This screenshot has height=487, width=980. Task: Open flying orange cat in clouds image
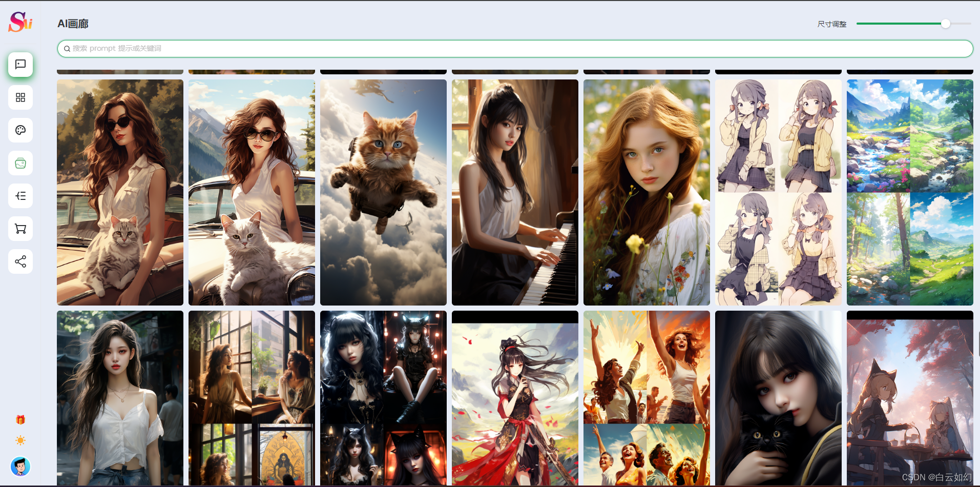pos(383,192)
